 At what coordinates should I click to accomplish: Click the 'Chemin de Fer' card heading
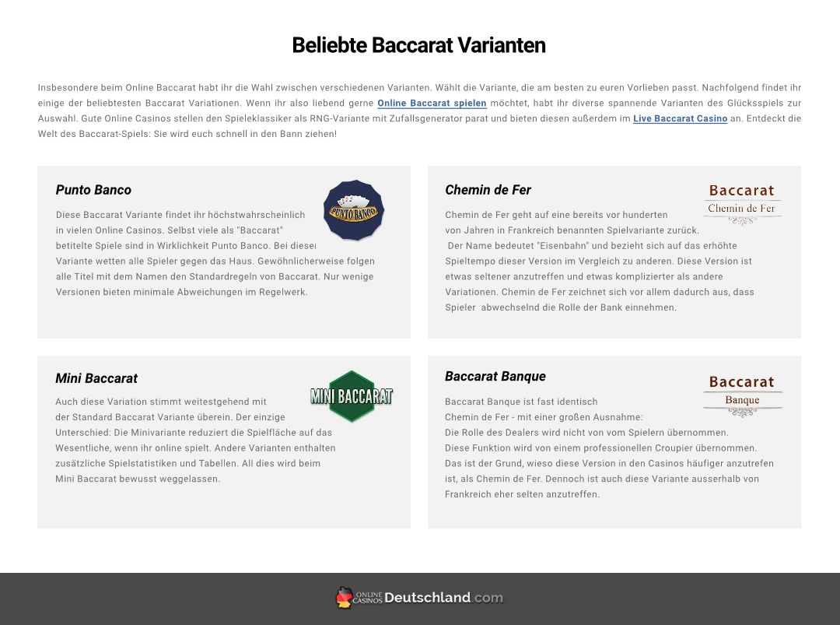point(488,190)
